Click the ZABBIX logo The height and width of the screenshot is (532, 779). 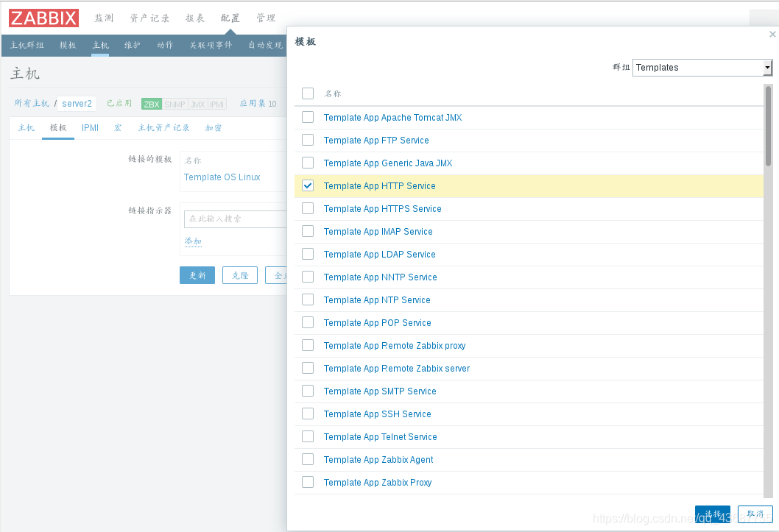tap(43, 18)
